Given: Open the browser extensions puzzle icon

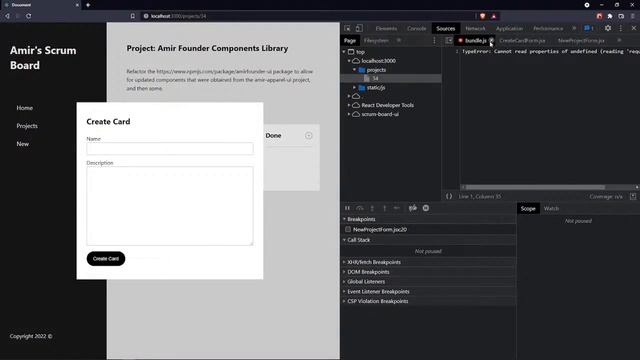Looking at the screenshot, I should click(610, 16).
